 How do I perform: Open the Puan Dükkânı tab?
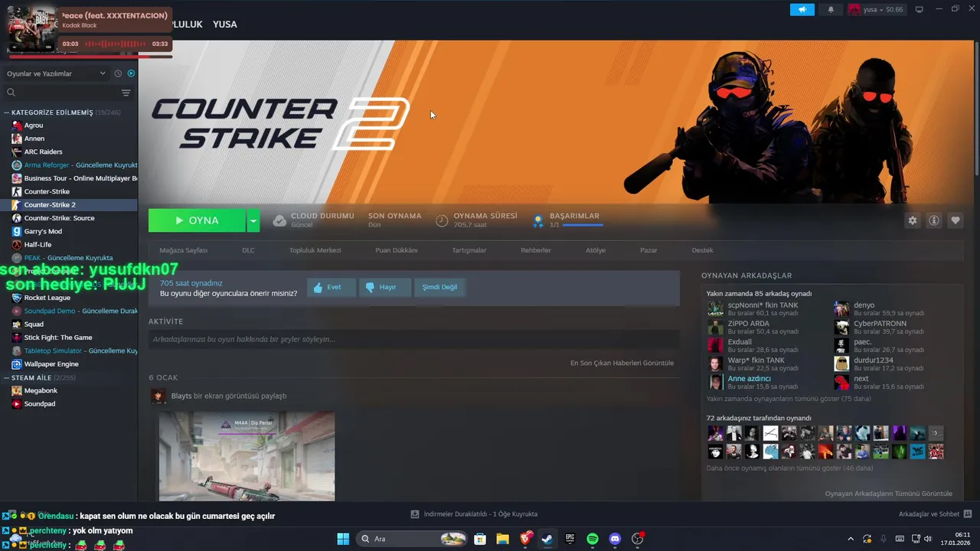pos(397,250)
